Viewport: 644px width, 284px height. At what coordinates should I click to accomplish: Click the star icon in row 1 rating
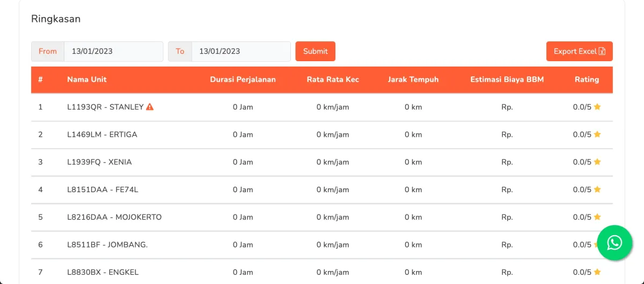click(x=597, y=107)
